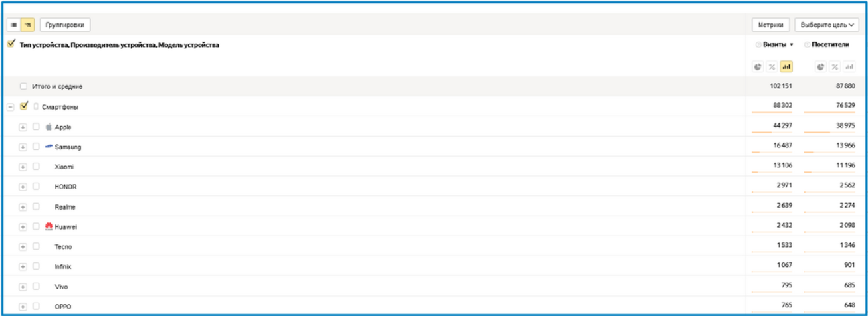This screenshot has height=316, width=868.
Task: Check the Итого и средние checkbox
Action: (24, 86)
